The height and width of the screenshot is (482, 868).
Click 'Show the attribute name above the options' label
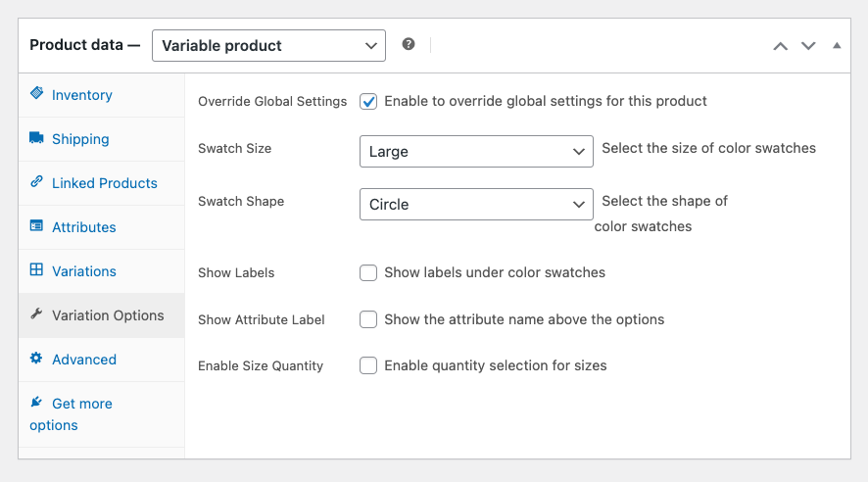(x=524, y=319)
